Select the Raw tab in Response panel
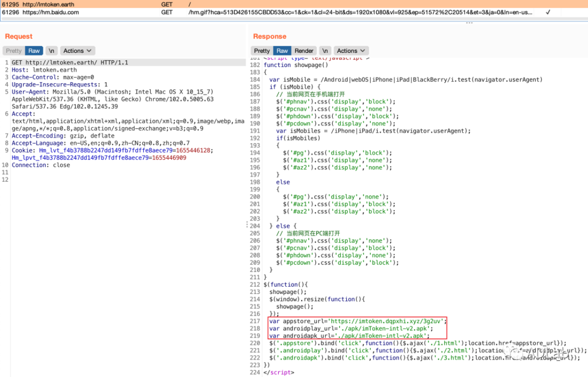The height and width of the screenshot is (377, 588). [x=283, y=51]
